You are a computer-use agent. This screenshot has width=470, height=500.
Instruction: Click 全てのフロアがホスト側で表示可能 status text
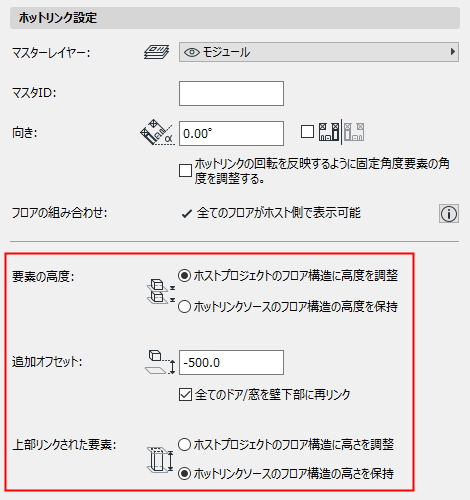tap(278, 213)
